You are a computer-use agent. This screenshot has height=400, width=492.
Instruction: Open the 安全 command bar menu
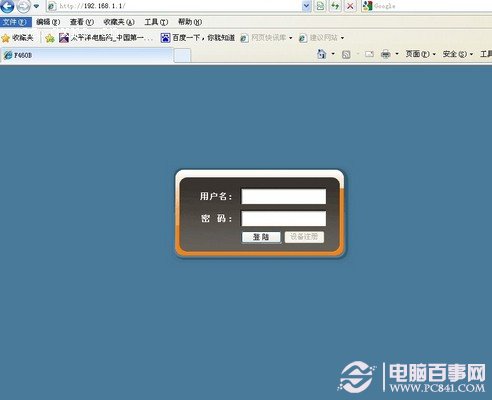click(x=458, y=54)
